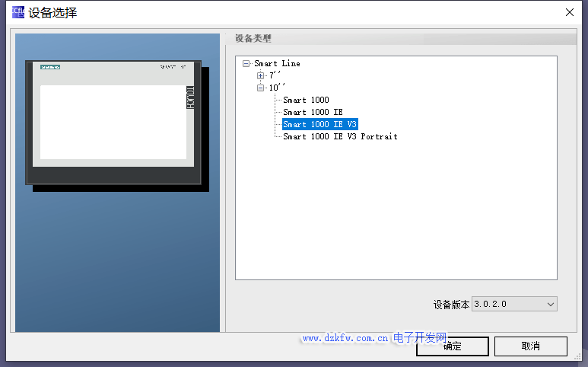This screenshot has width=588, height=367.
Task: Select the highlighted Smart 1000 IE V3 entry
Action: (319, 124)
